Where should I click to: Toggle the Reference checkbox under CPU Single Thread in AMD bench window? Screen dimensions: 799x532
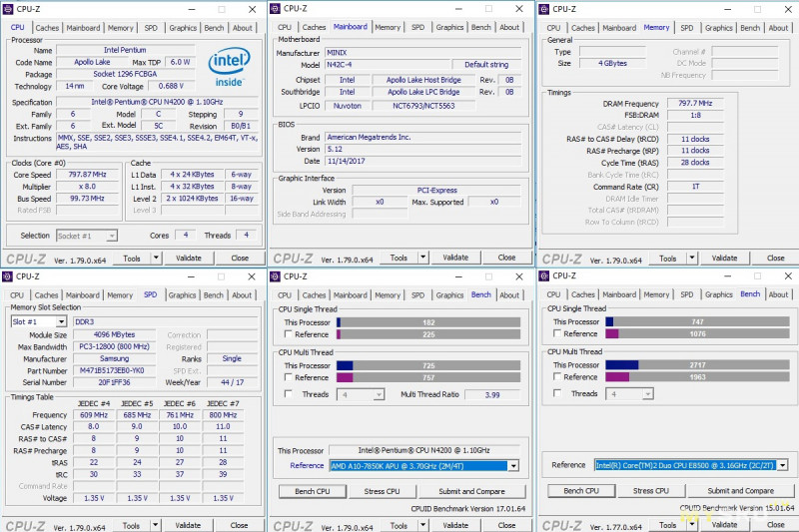289,334
